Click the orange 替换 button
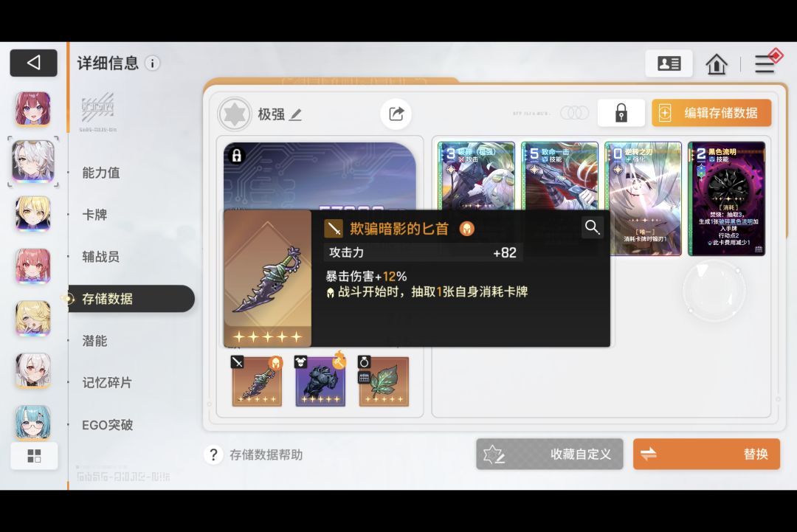This screenshot has width=797, height=532. click(x=706, y=455)
